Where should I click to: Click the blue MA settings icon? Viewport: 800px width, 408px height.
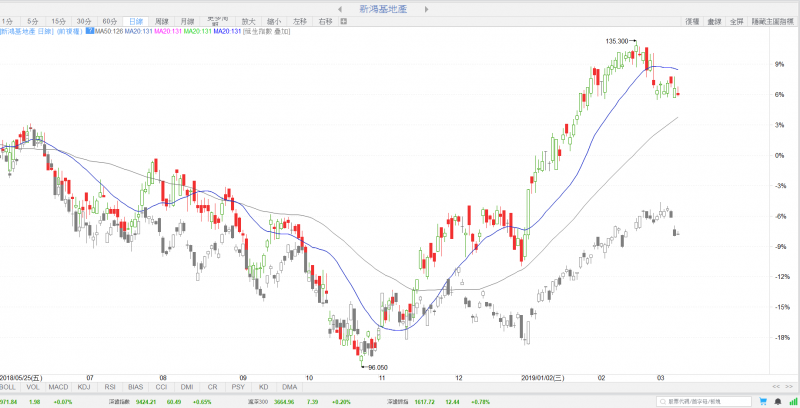point(90,32)
